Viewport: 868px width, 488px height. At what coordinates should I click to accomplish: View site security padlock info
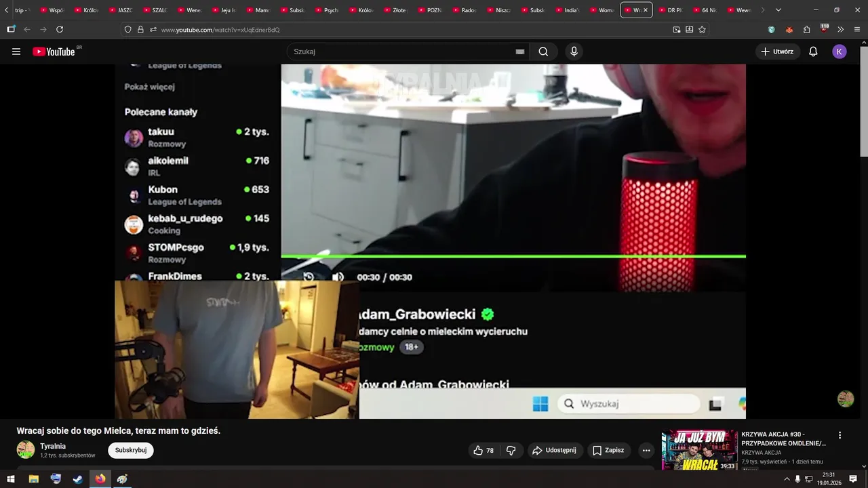[x=140, y=30]
